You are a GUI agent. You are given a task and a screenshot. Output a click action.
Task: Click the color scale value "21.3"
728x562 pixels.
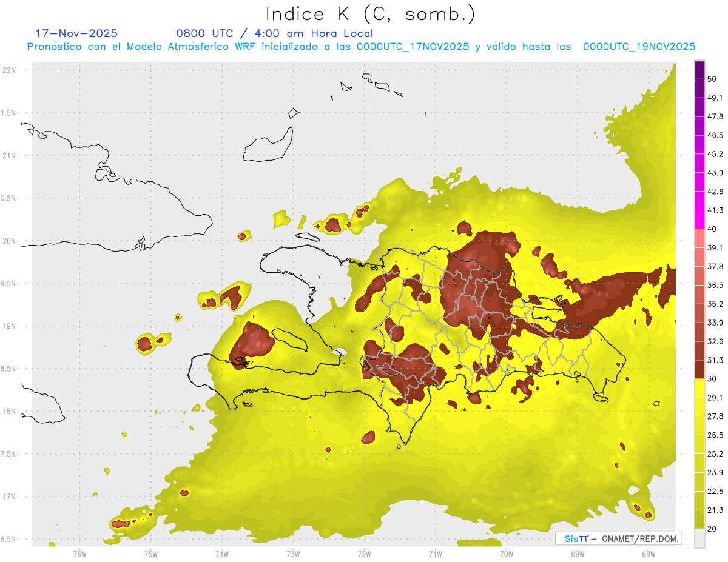point(715,510)
